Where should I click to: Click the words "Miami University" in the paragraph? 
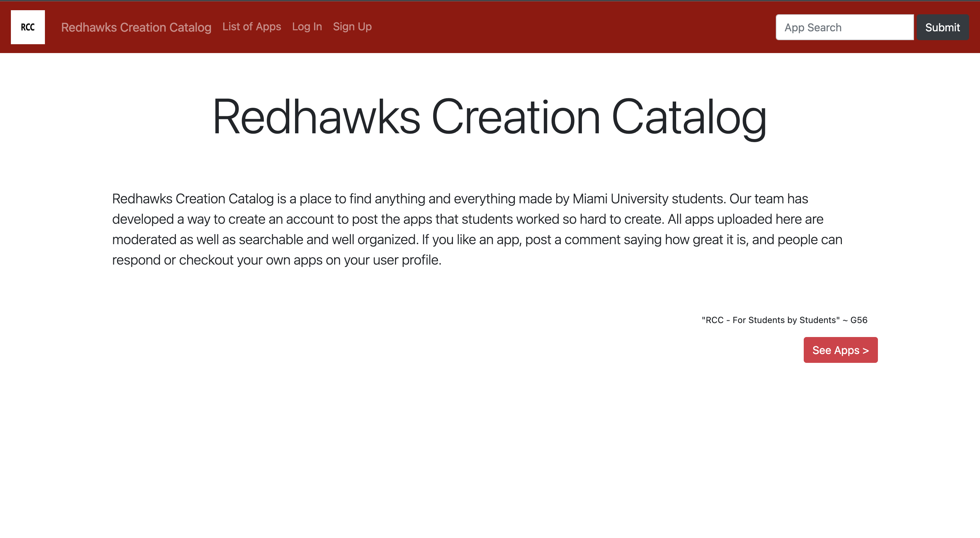click(620, 199)
